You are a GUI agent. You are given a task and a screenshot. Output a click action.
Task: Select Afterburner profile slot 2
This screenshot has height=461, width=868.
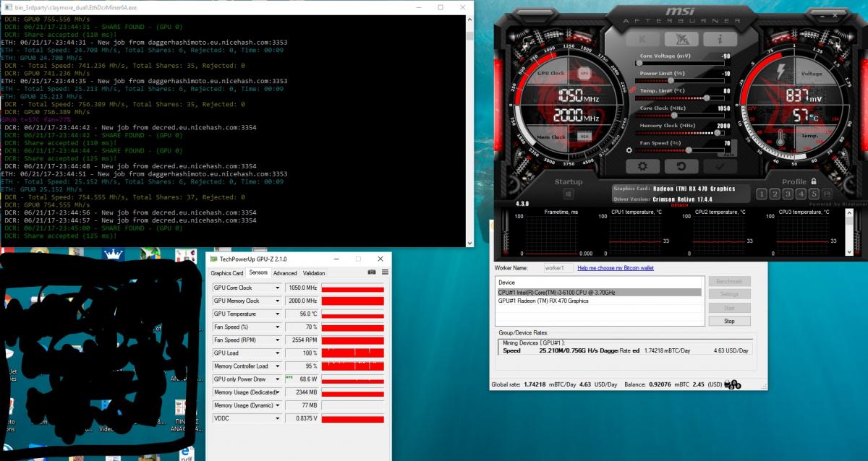[x=775, y=194]
